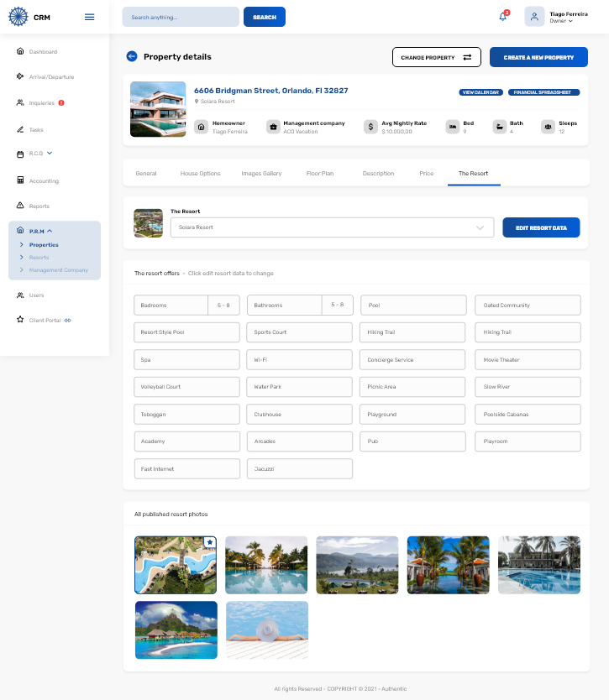609x700 pixels.
Task: Click the Avg Nightly Rate dollar icon
Action: [370, 127]
